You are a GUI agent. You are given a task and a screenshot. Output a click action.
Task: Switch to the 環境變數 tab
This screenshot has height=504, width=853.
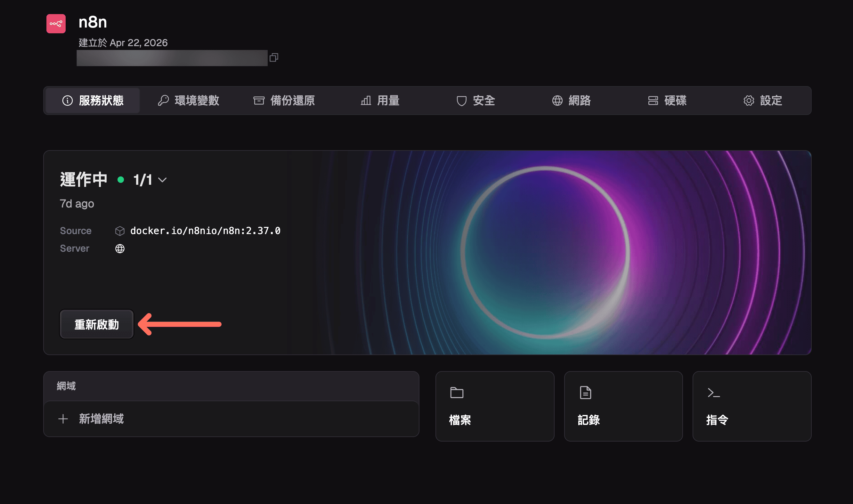point(189,101)
